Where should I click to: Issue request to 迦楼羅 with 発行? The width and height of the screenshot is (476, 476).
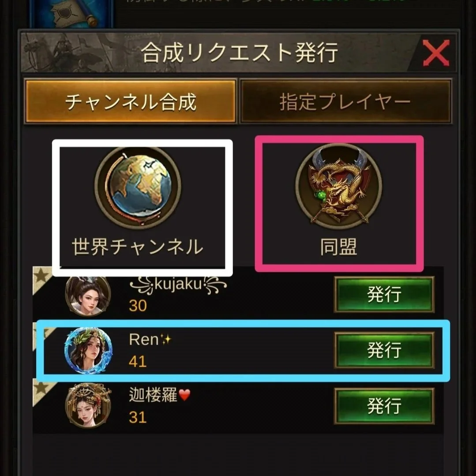click(x=384, y=406)
